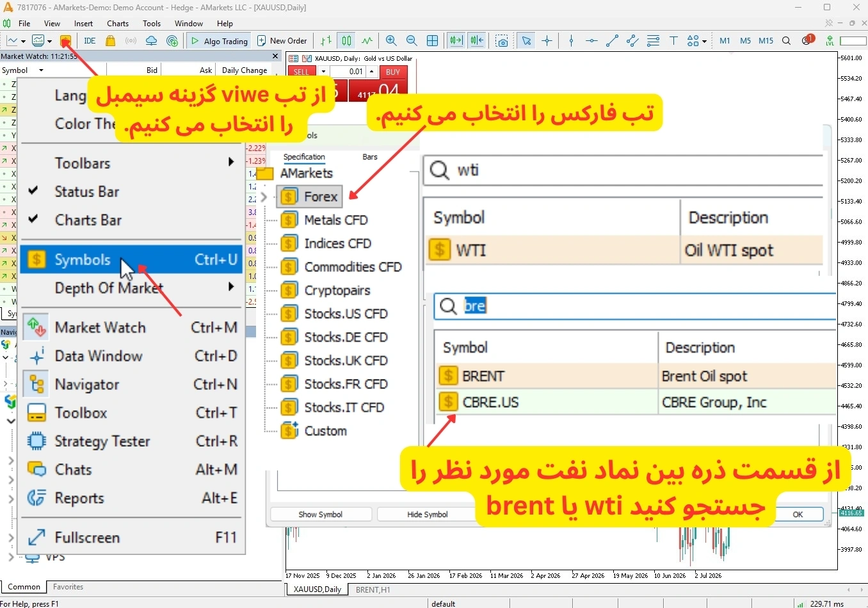Toggle Algo Trading on or off
The image size is (868, 608).
[220, 40]
